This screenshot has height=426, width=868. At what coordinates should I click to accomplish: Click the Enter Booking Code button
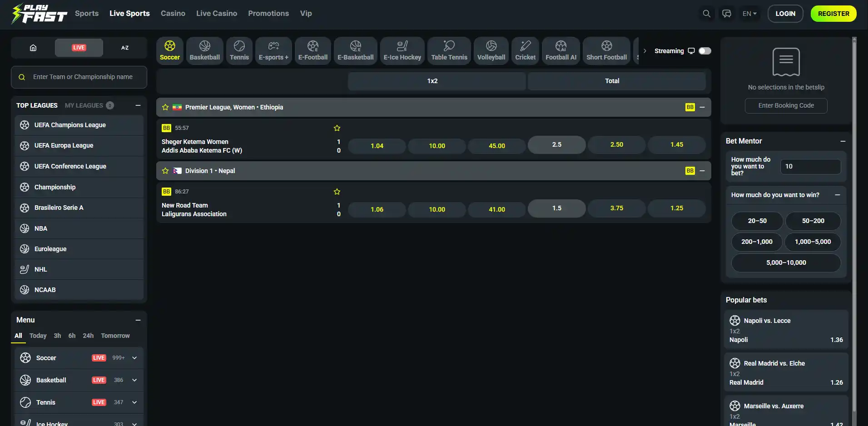786,105
